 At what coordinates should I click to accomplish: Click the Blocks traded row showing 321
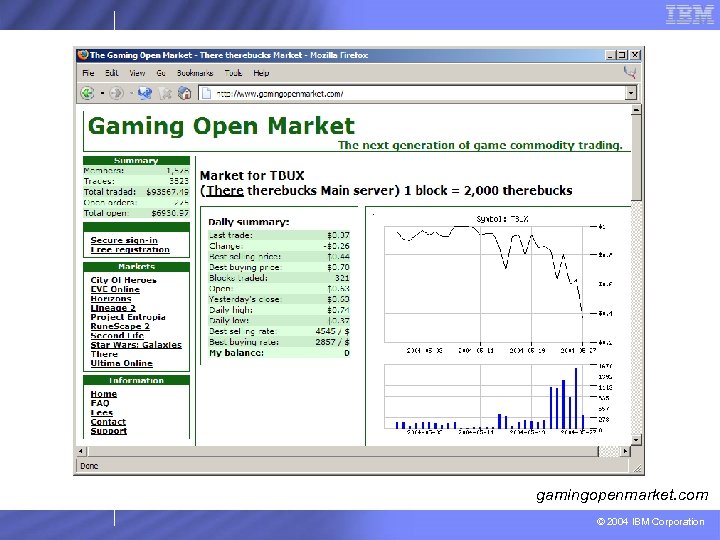pyautogui.click(x=279, y=278)
